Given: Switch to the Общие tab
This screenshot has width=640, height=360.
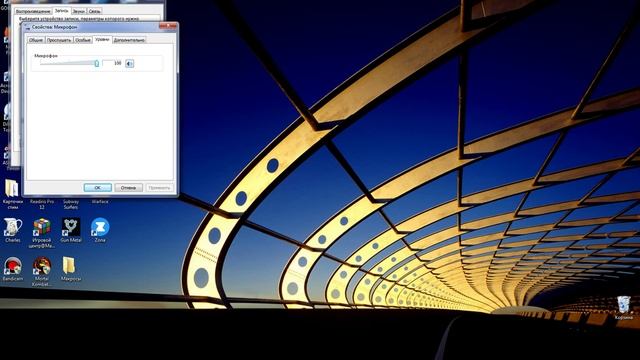Looking at the screenshot, I should pyautogui.click(x=36, y=40).
